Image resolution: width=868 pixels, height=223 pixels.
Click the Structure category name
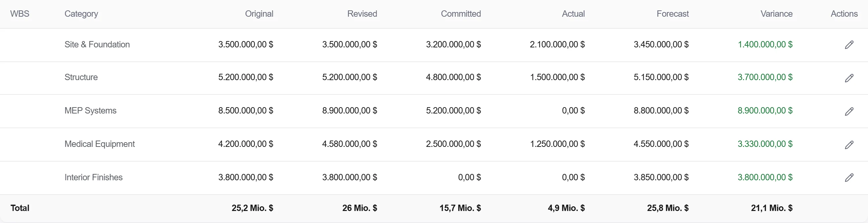(81, 77)
